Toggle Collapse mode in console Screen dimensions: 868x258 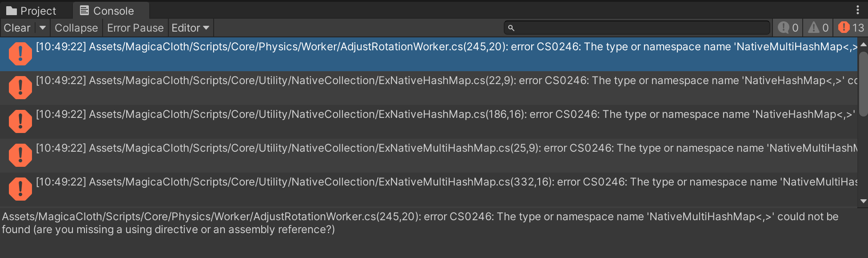76,28
